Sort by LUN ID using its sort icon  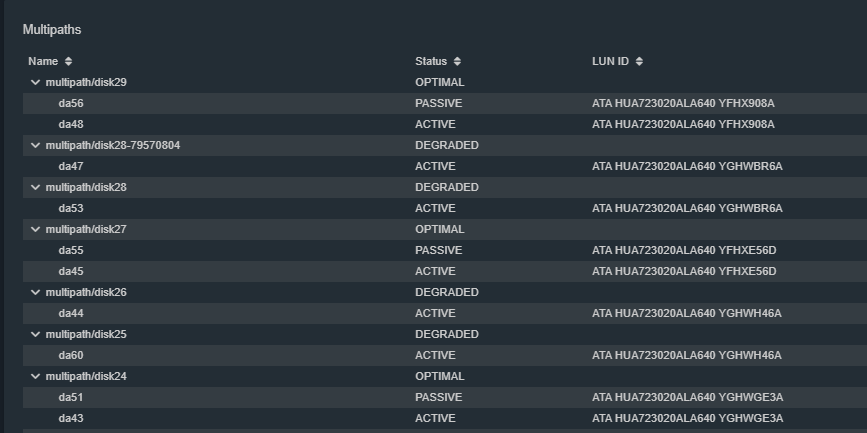pyautogui.click(x=639, y=61)
